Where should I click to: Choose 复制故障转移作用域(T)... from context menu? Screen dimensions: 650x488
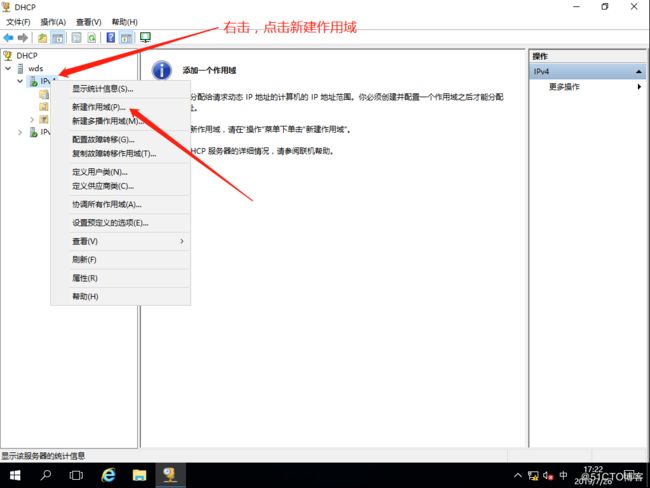coord(121,153)
